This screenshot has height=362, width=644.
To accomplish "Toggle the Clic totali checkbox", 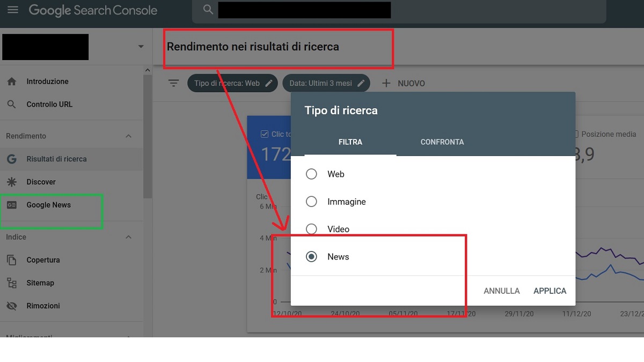I will pos(264,134).
